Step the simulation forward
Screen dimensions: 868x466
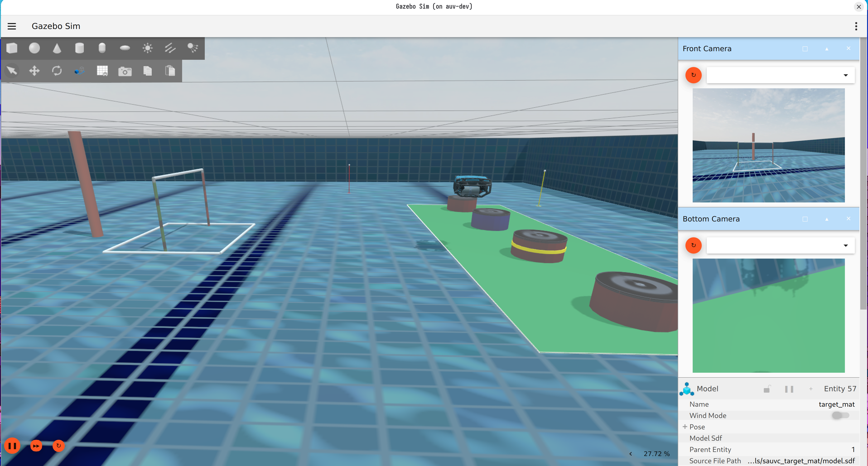(36, 445)
